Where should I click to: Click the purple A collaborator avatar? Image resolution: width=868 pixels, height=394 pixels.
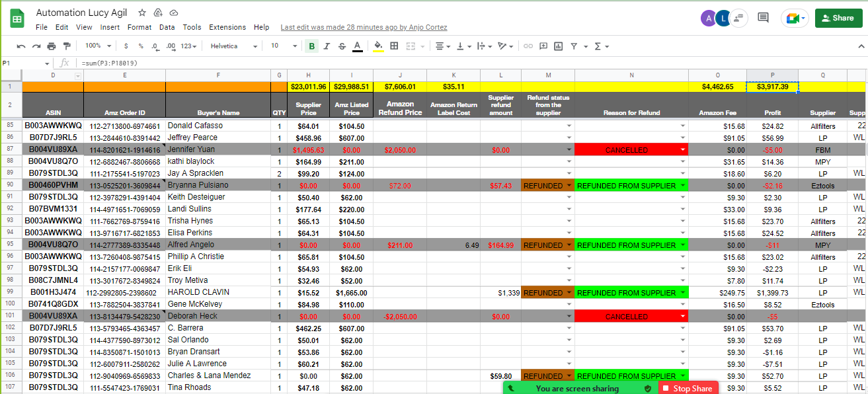709,19
